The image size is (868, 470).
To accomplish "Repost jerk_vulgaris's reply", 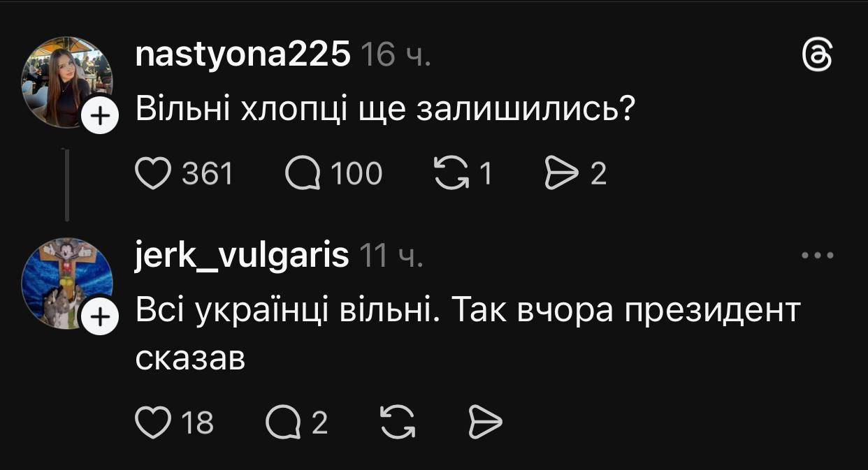I will click(x=397, y=423).
